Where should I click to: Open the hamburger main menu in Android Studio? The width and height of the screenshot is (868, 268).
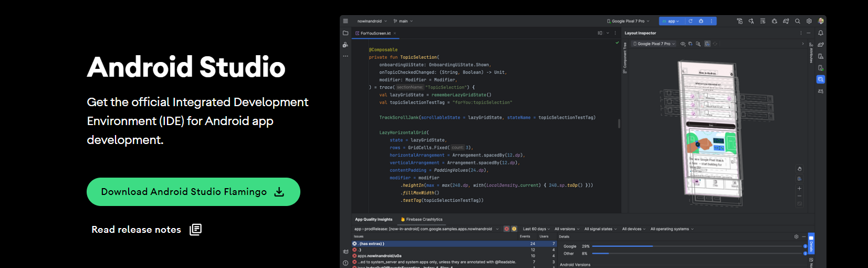pyautogui.click(x=346, y=21)
